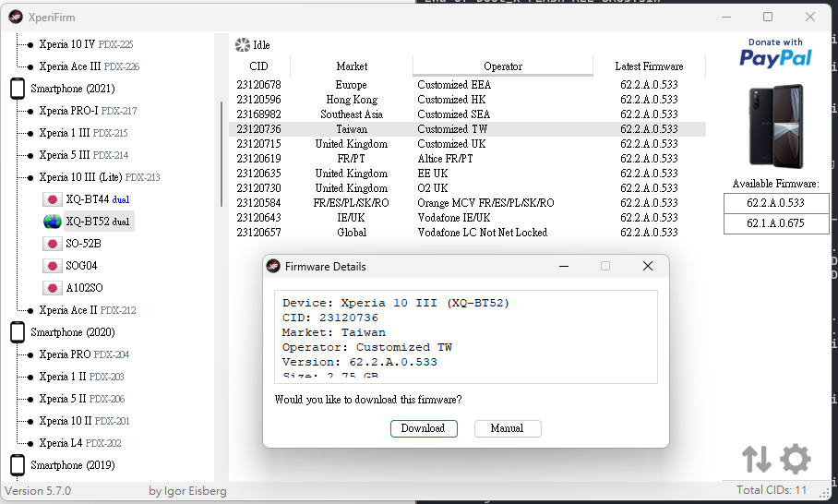Click the Smartphone (2019) category label

pyautogui.click(x=73, y=465)
